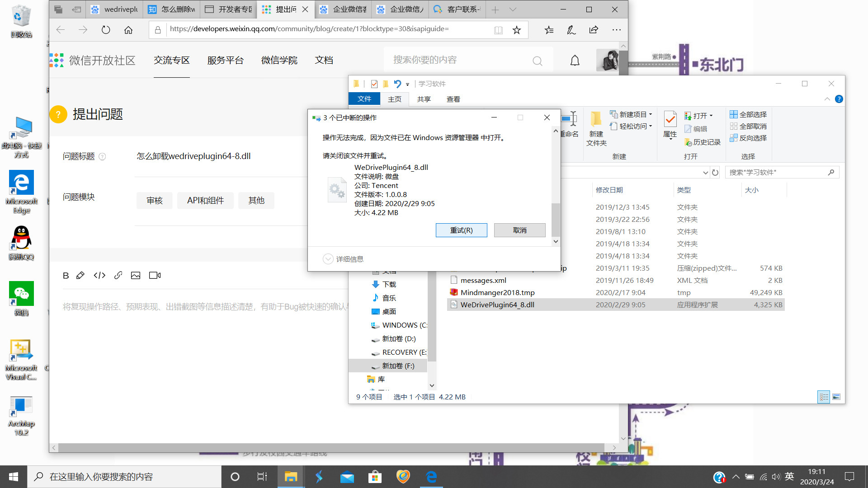The image size is (868, 488).
Task: Select the API和组件 module option
Action: (205, 200)
